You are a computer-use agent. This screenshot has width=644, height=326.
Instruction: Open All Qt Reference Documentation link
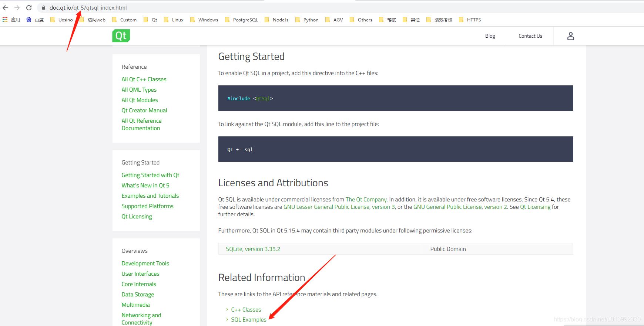[141, 124]
